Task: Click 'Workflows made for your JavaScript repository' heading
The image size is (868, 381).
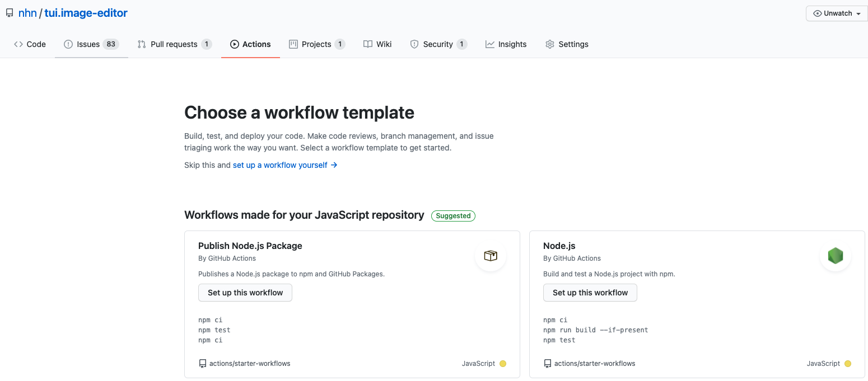Action: point(304,215)
